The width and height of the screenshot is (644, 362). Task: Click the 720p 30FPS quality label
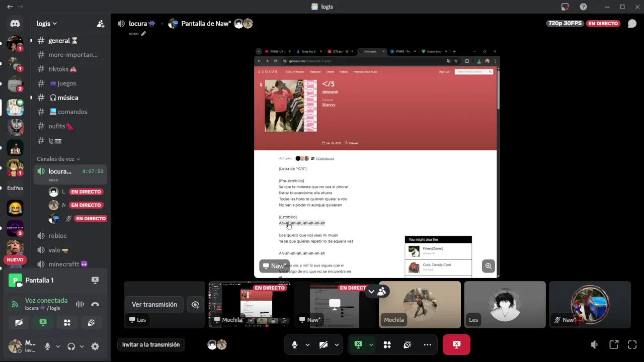pos(566,24)
